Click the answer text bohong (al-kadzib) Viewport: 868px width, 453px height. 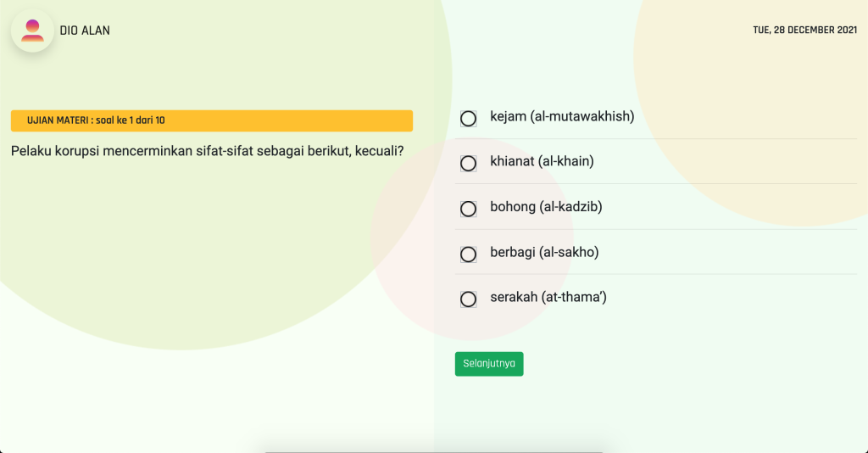point(546,206)
